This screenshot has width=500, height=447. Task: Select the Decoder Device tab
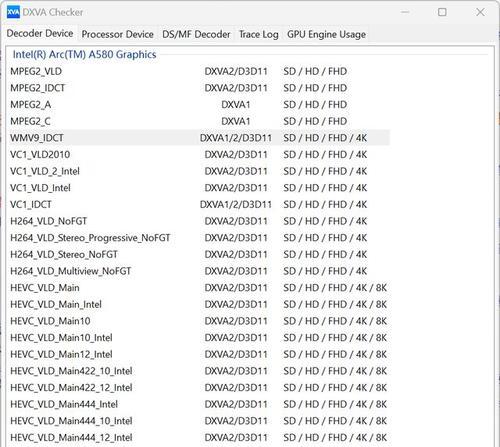coord(40,33)
